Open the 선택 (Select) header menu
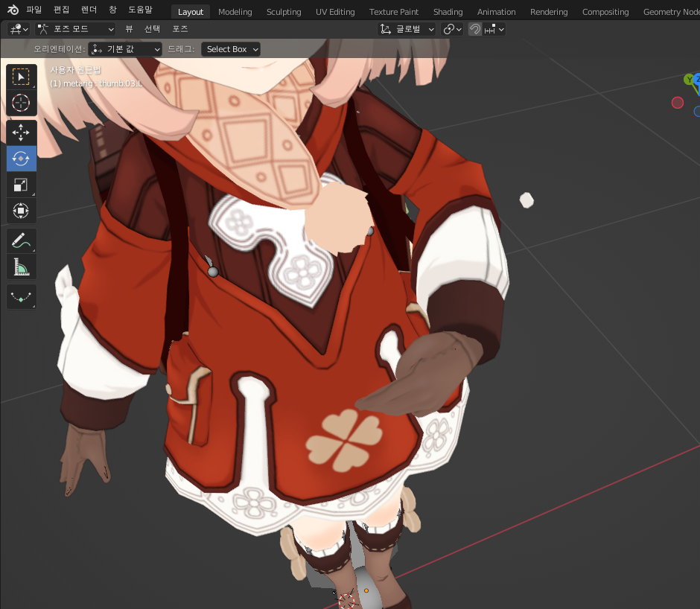The height and width of the screenshot is (609, 700). [x=152, y=29]
